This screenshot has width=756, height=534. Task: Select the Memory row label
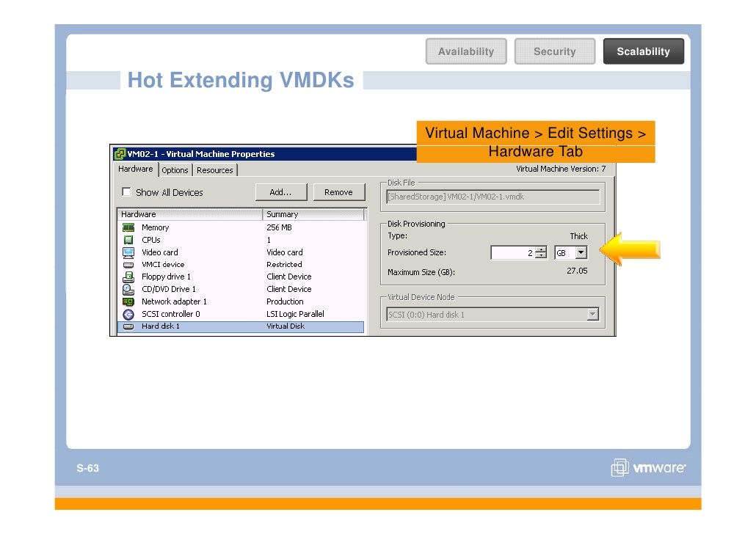point(156,227)
